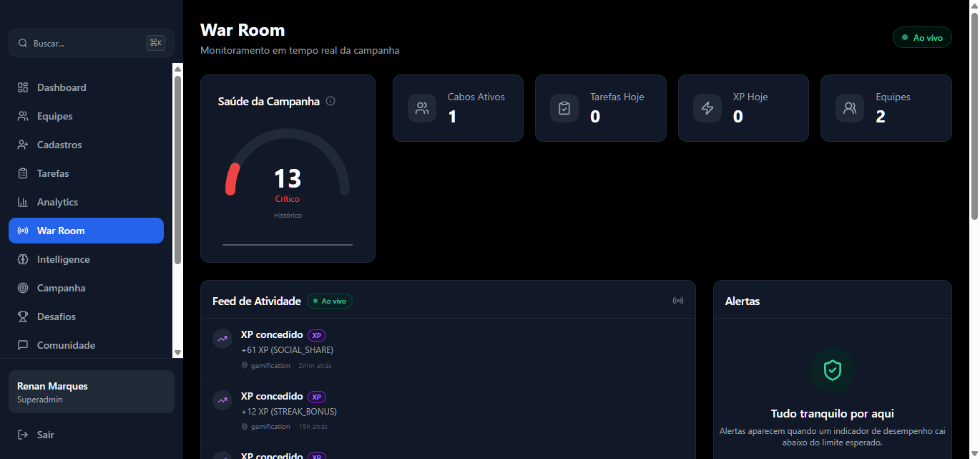Click the Saúde da Campanha gauge

pos(288,172)
